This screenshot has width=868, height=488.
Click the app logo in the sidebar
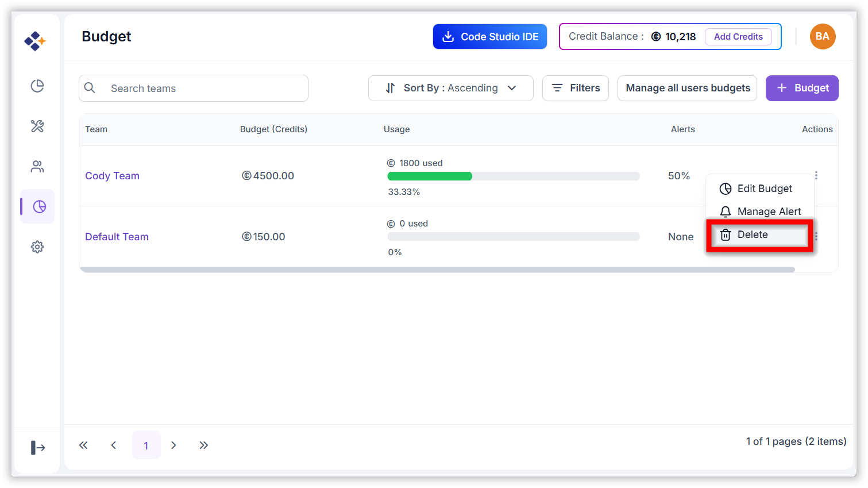click(x=35, y=41)
